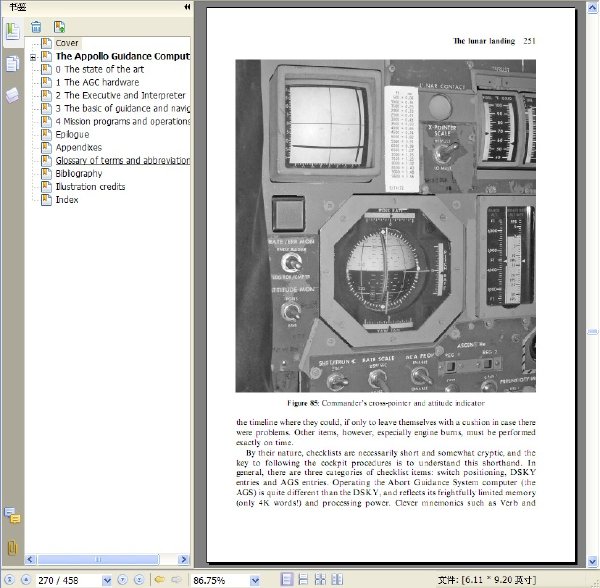Jump to '3 The basic of guidance' bookmark
Screen dimensions: 600x588
point(122,108)
